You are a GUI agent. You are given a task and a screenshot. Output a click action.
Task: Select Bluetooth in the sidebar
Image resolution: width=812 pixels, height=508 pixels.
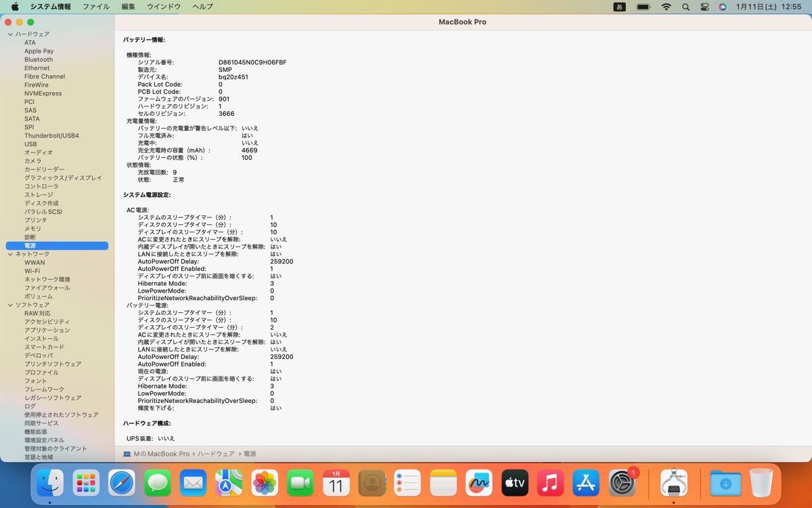click(x=39, y=60)
